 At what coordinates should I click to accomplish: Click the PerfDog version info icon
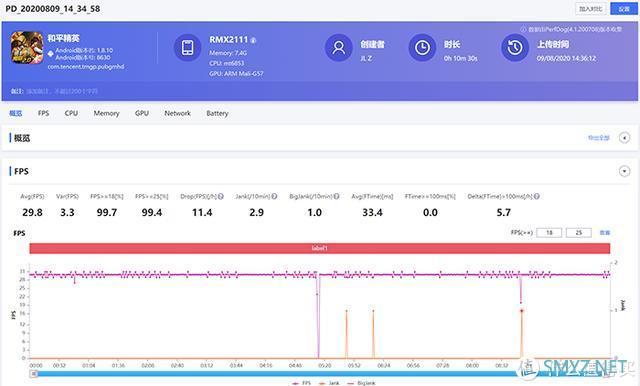click(x=523, y=29)
